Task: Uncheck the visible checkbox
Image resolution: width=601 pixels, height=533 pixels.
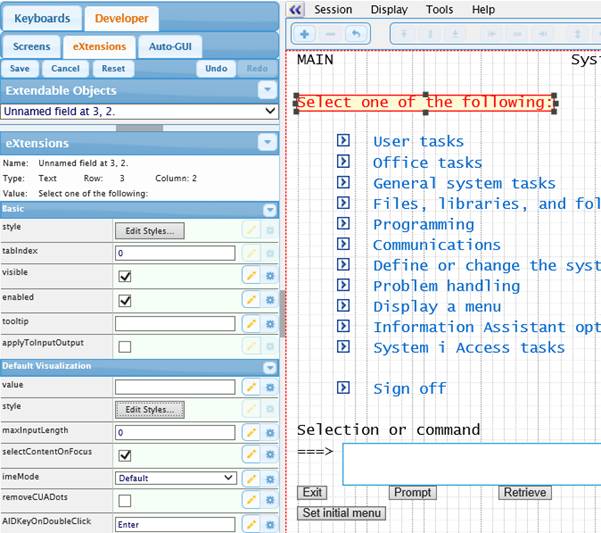Action: pyautogui.click(x=125, y=277)
